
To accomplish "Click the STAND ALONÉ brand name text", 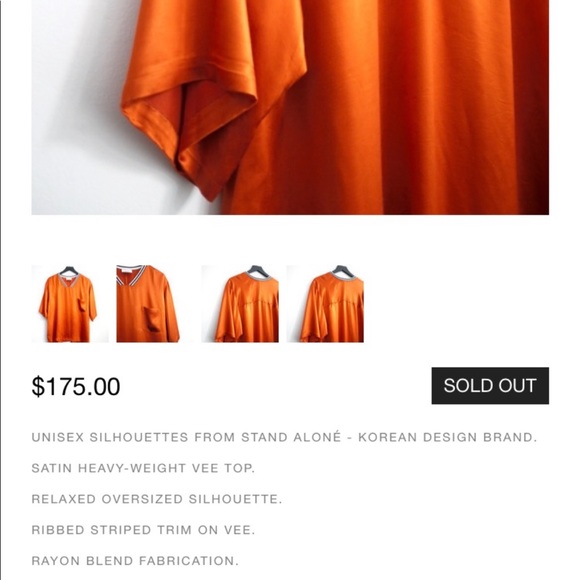I will coord(291,437).
